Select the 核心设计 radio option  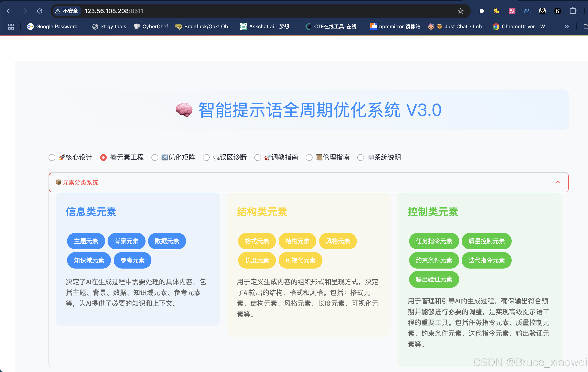coord(52,157)
